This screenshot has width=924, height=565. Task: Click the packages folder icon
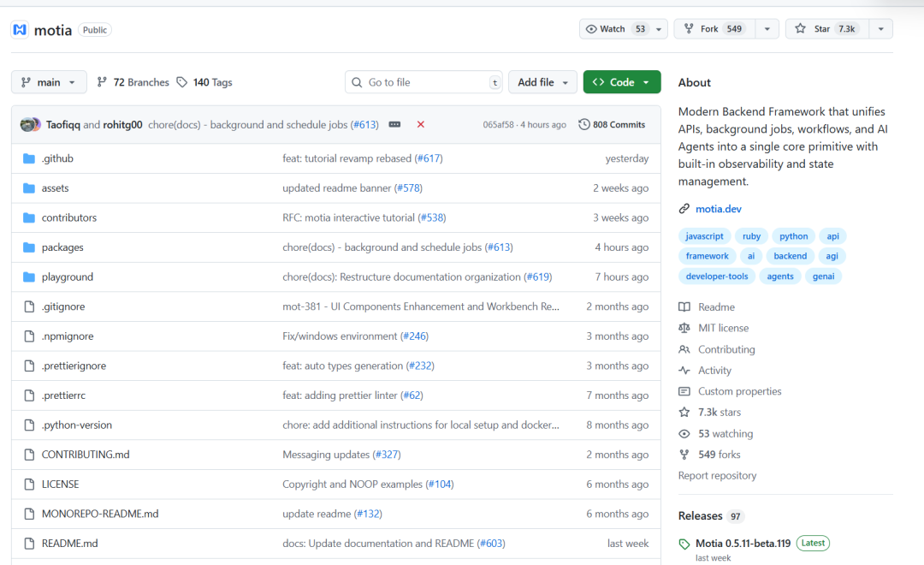[29, 247]
